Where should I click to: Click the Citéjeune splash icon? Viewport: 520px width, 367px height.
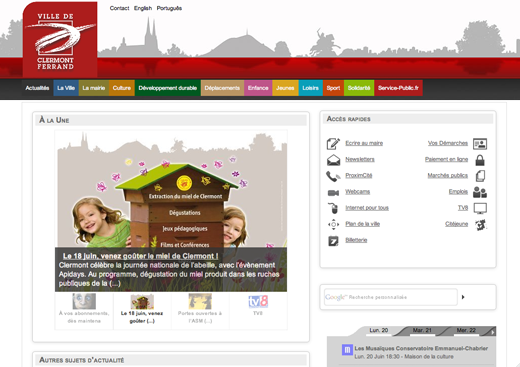click(x=481, y=225)
